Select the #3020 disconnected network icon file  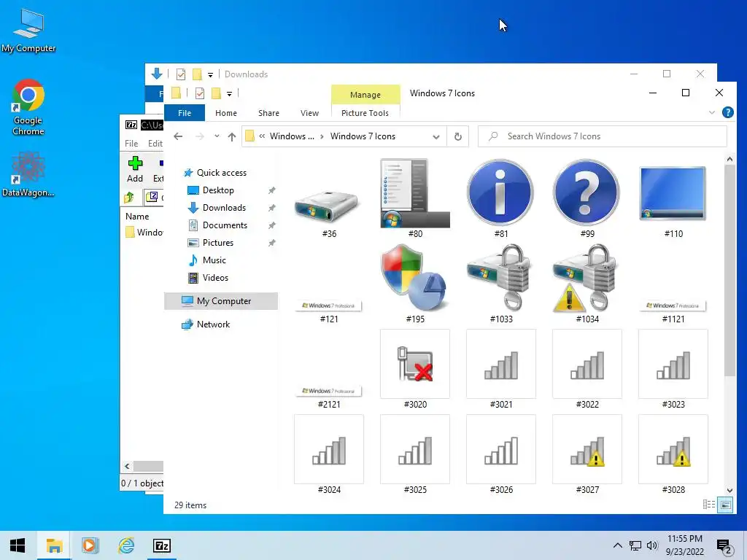coord(415,370)
